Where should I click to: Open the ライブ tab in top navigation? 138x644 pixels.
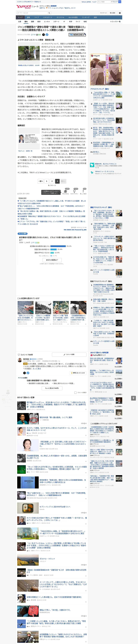pyautogui.click(x=37, y=17)
